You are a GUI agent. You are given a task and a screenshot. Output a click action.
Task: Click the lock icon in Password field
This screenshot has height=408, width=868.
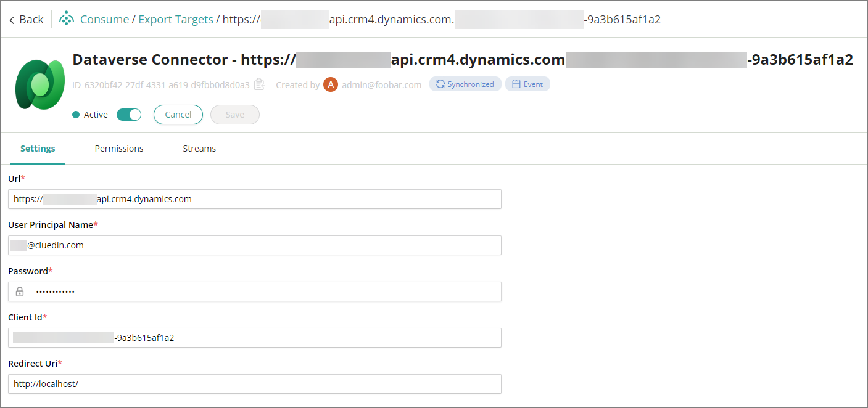20,292
